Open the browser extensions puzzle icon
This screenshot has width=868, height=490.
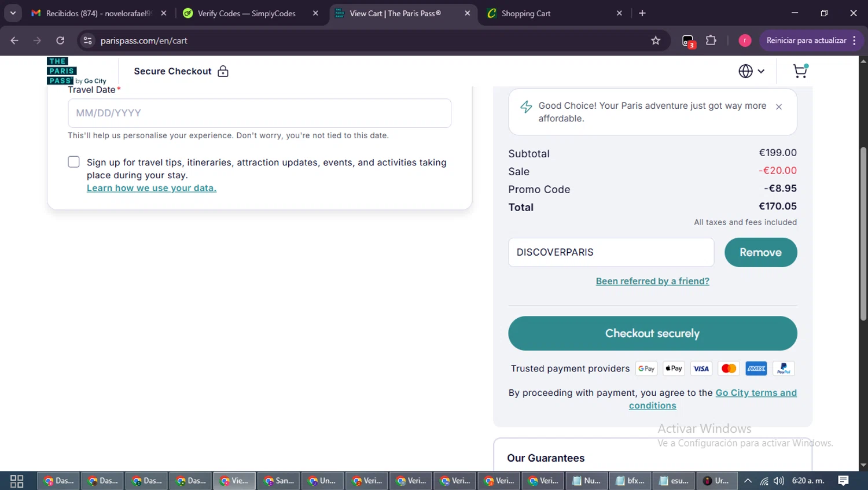pyautogui.click(x=711, y=40)
